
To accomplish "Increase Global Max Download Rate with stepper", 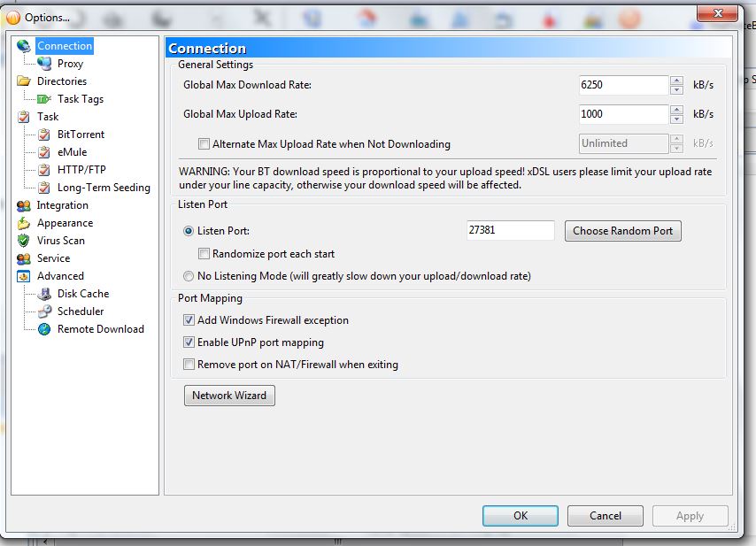I will click(675, 81).
